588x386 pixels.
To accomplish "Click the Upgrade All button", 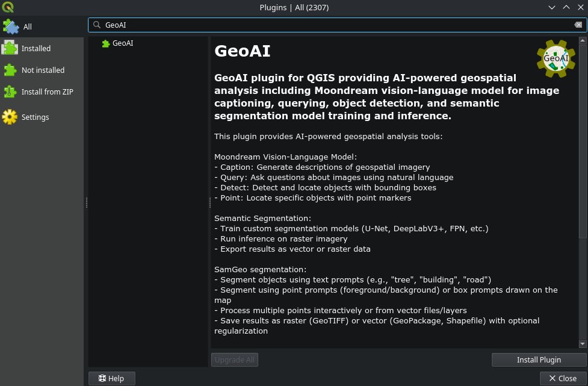I will coord(234,360).
